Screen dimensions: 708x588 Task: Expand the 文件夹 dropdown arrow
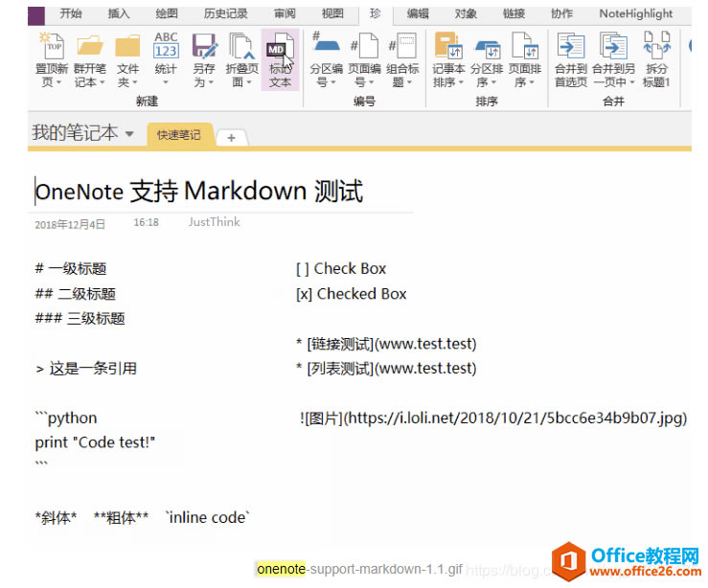[x=134, y=82]
